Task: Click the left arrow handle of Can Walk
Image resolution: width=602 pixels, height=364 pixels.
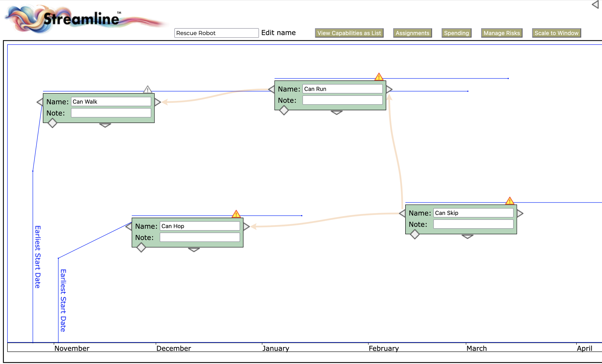Action: pos(40,102)
